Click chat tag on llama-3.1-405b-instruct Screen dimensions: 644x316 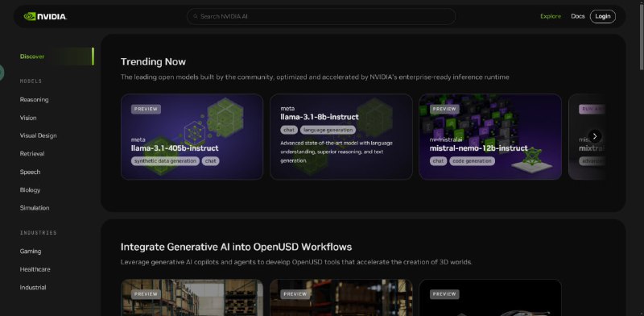click(x=210, y=161)
